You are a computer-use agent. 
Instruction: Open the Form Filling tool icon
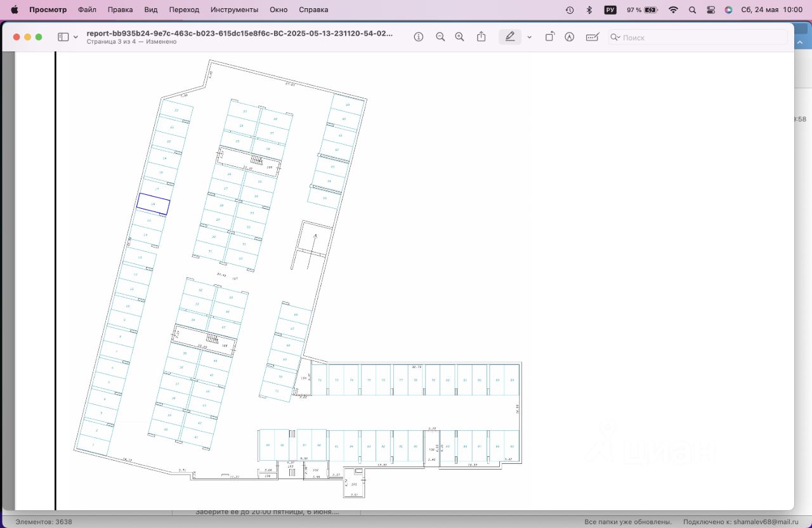(x=592, y=37)
